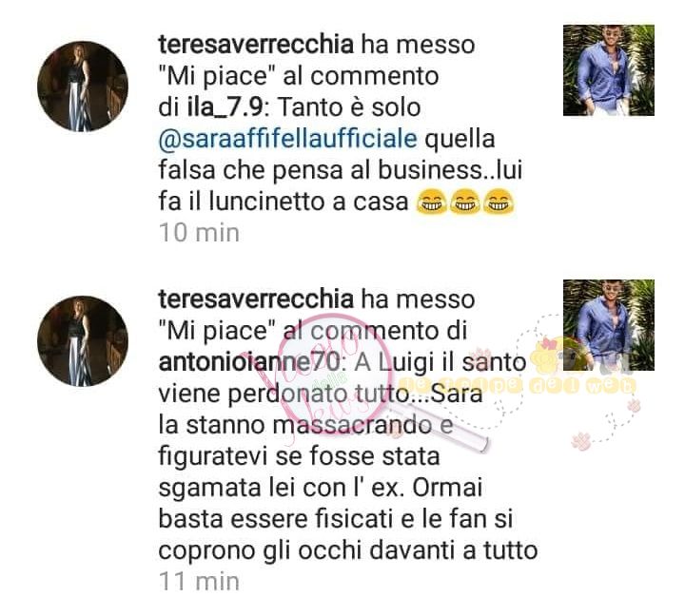Click the last laughing emoji

pos(499,202)
